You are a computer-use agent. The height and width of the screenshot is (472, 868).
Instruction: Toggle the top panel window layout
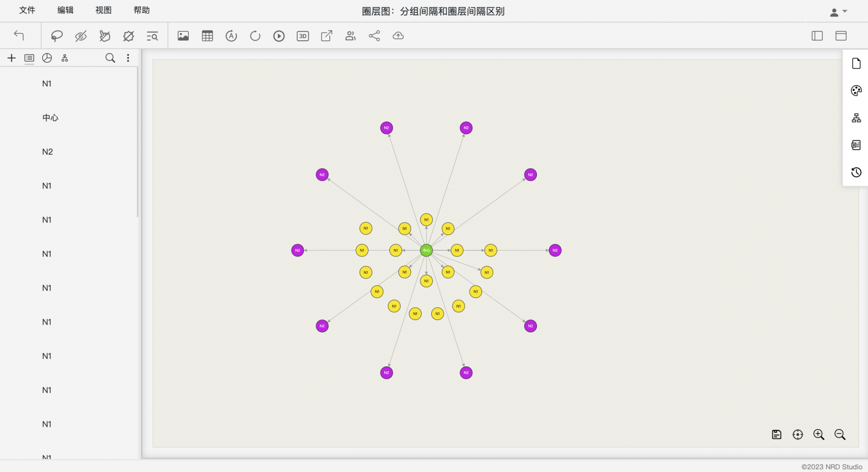click(841, 36)
